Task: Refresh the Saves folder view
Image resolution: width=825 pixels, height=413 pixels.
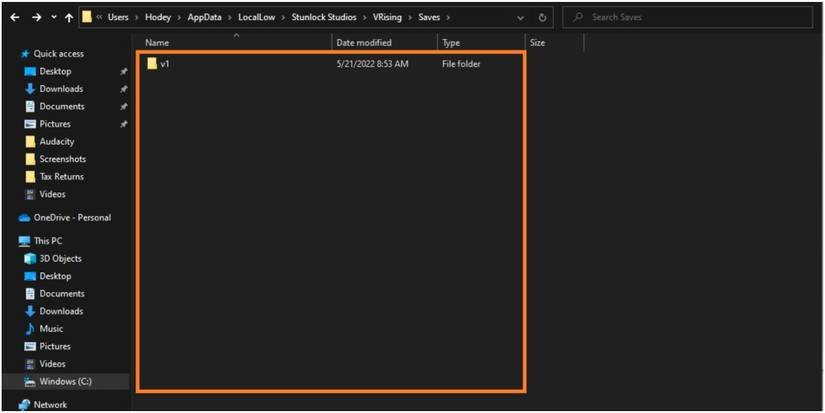Action: tap(542, 17)
